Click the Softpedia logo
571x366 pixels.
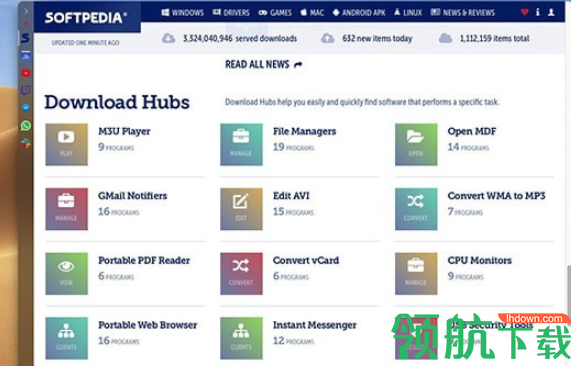[86, 17]
